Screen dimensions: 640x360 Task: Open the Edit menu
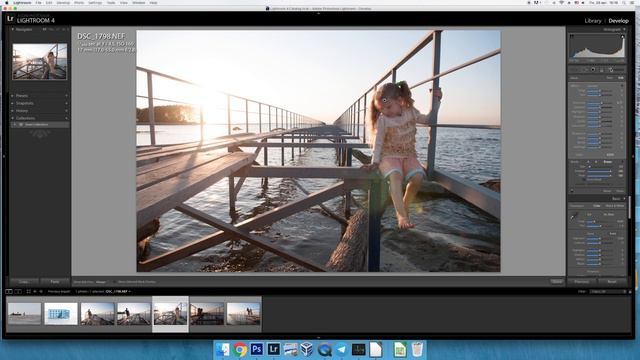click(49, 2)
